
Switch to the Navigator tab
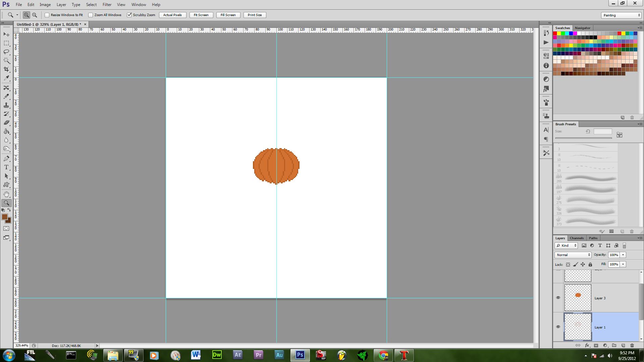click(x=582, y=28)
